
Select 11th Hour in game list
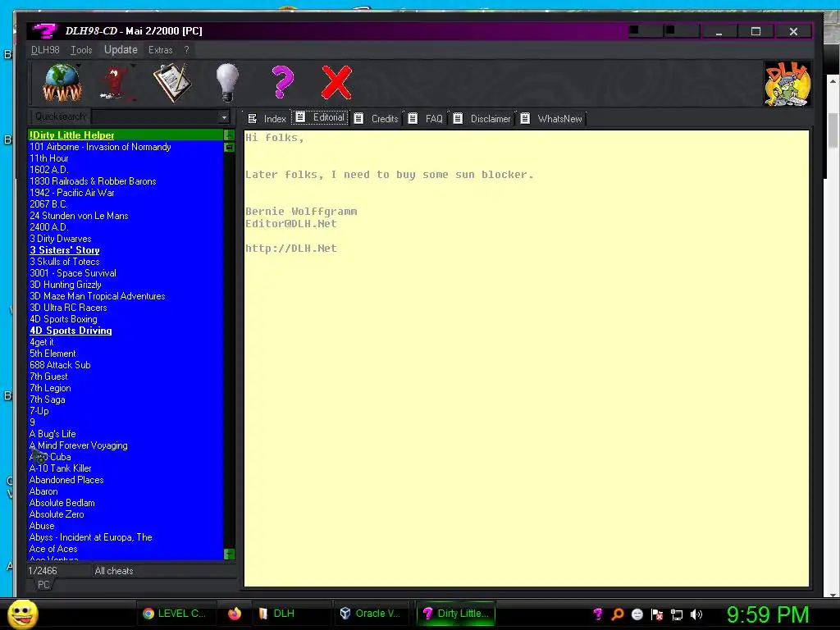tap(125, 158)
